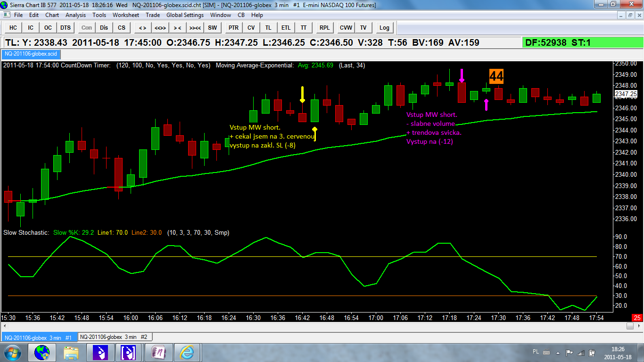Open the taskbar clock showing 18:26
Image resolution: width=644 pixels, height=362 pixels.
[618, 353]
